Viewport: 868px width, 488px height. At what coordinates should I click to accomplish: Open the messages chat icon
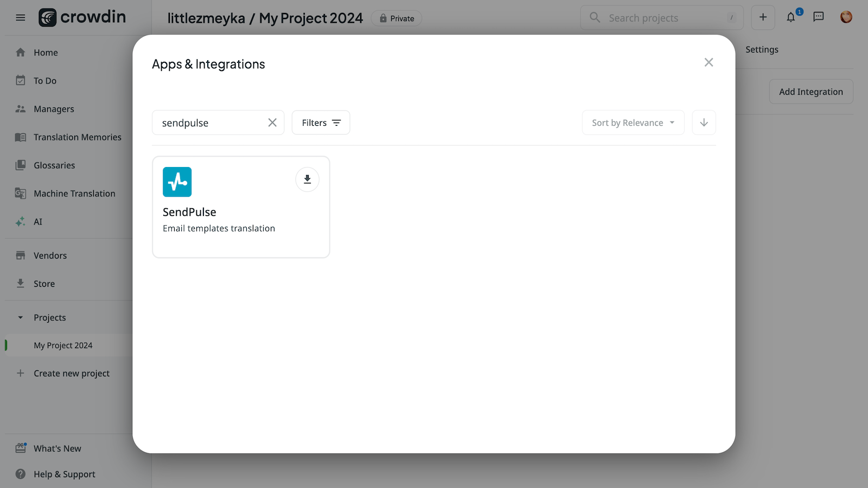point(819,17)
